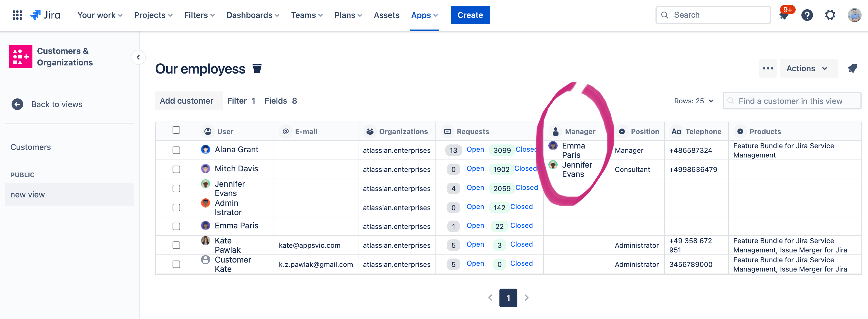Click the announcement megaphone icon
The width and height of the screenshot is (868, 319).
852,68
